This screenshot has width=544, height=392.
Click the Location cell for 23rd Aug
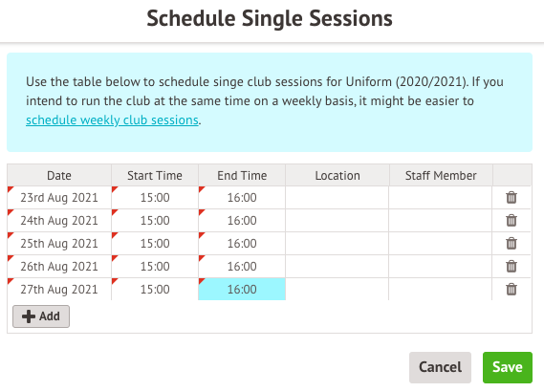pos(337,197)
